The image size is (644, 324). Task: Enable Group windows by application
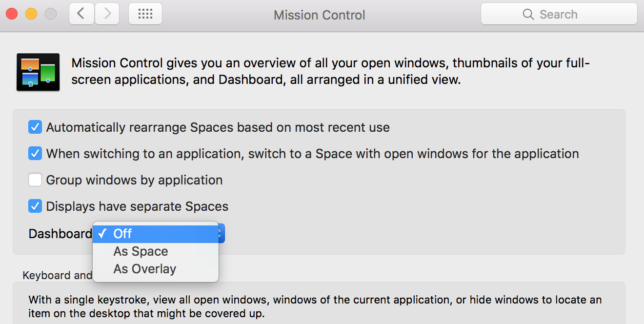[35, 180]
